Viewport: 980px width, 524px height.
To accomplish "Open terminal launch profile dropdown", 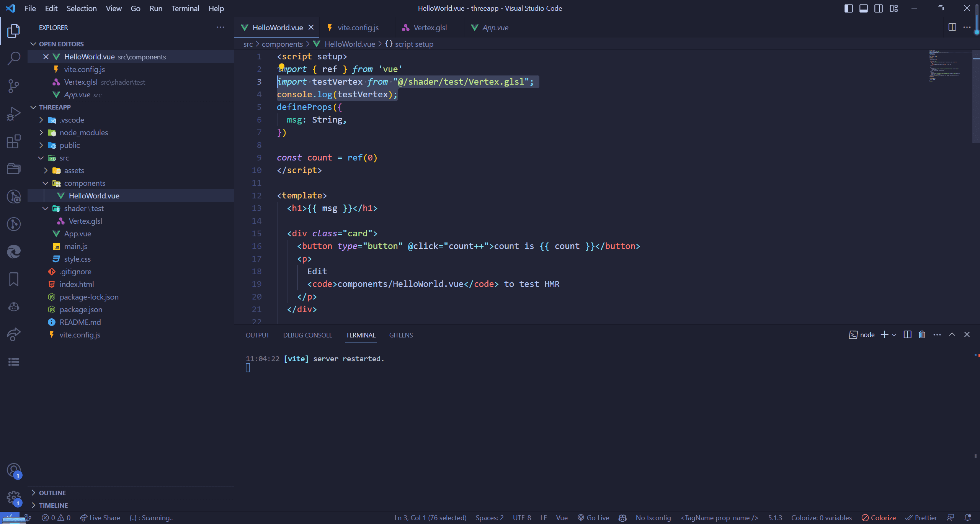I will click(x=894, y=335).
